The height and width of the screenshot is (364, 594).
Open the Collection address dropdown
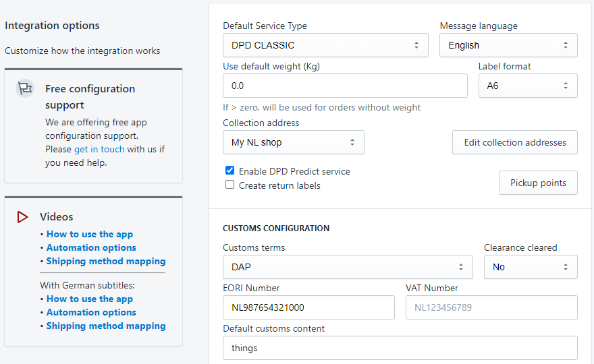point(293,142)
